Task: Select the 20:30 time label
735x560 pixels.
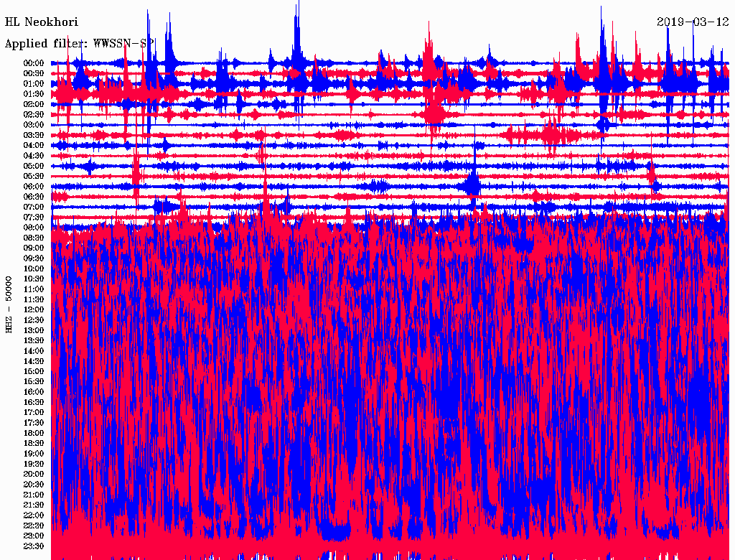Action: 34,485
